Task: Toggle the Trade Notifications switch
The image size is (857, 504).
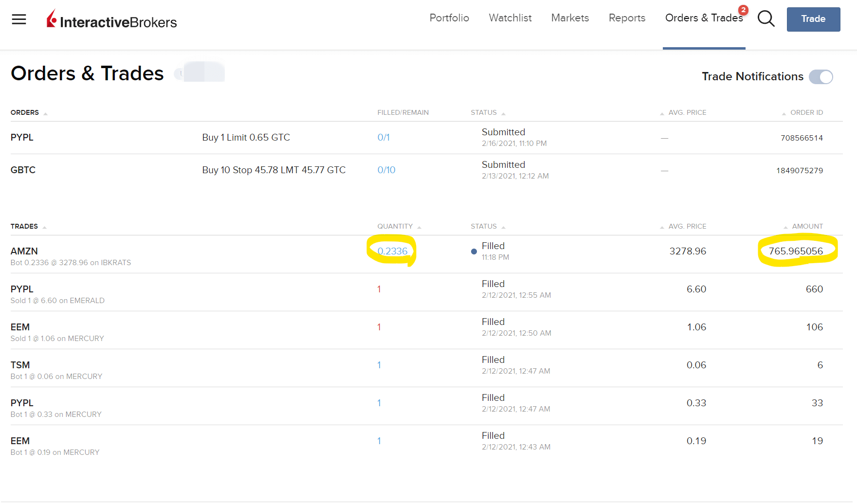Action: pyautogui.click(x=821, y=77)
